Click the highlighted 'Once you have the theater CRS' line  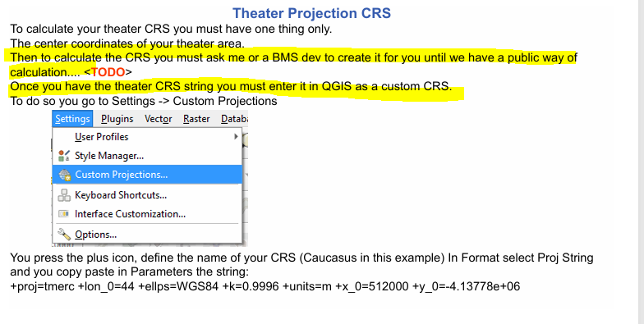(x=231, y=87)
